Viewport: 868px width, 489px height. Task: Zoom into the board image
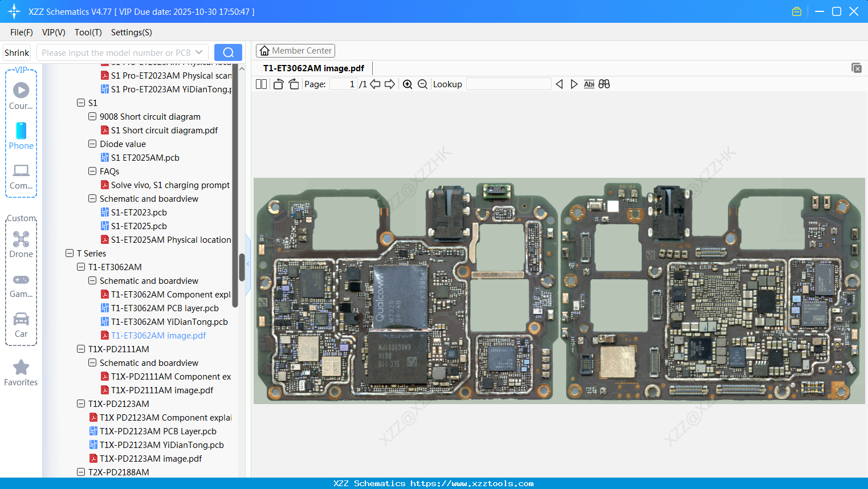tap(407, 84)
